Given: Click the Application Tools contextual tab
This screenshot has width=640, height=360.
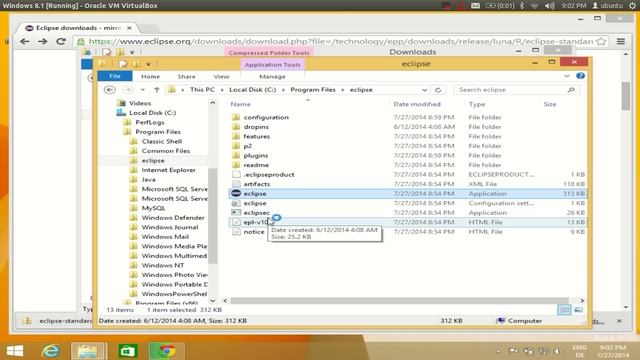Looking at the screenshot, I should point(272,64).
